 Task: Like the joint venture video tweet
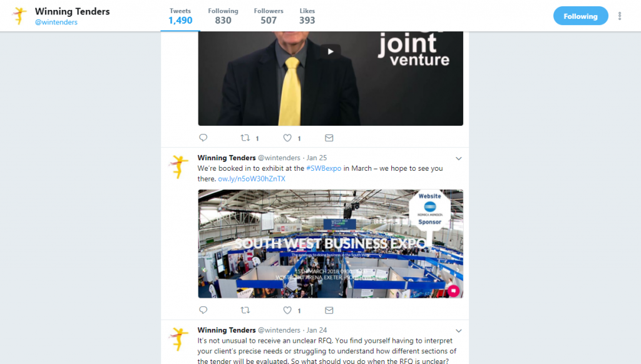pyautogui.click(x=287, y=138)
